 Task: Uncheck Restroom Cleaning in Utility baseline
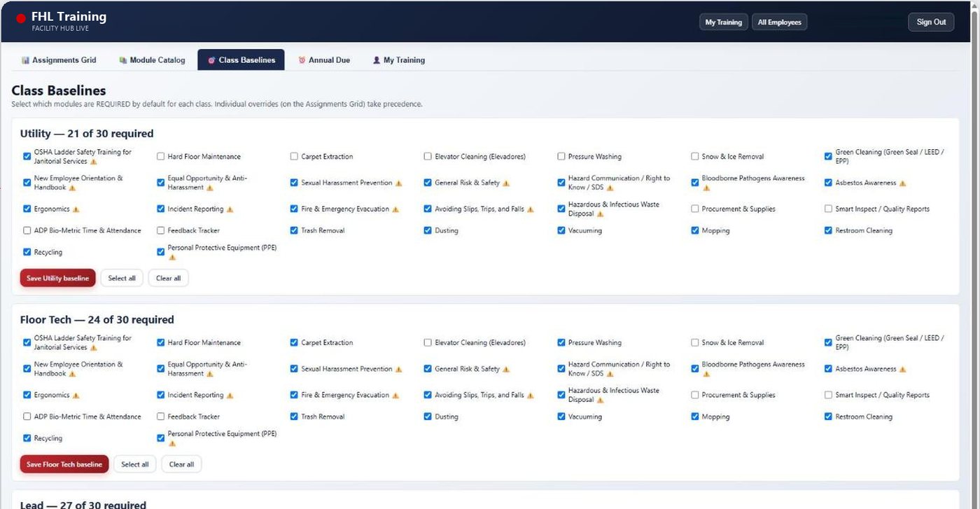click(828, 230)
